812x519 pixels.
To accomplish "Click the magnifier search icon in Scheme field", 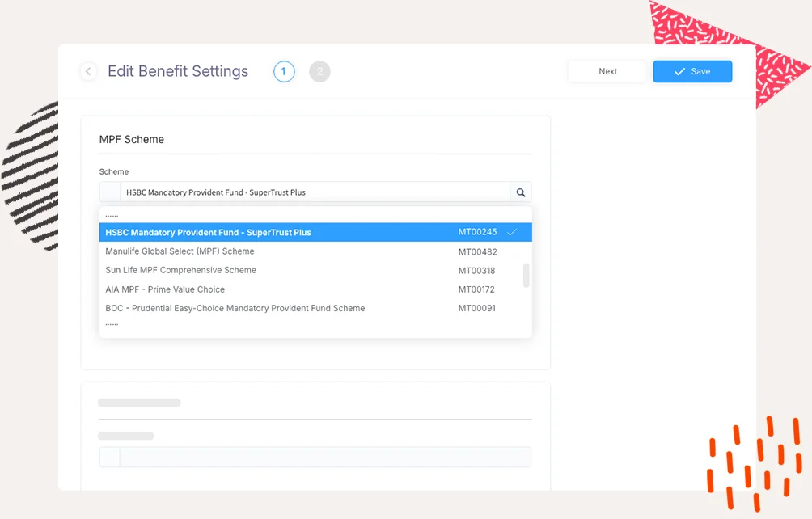I will pyautogui.click(x=521, y=192).
